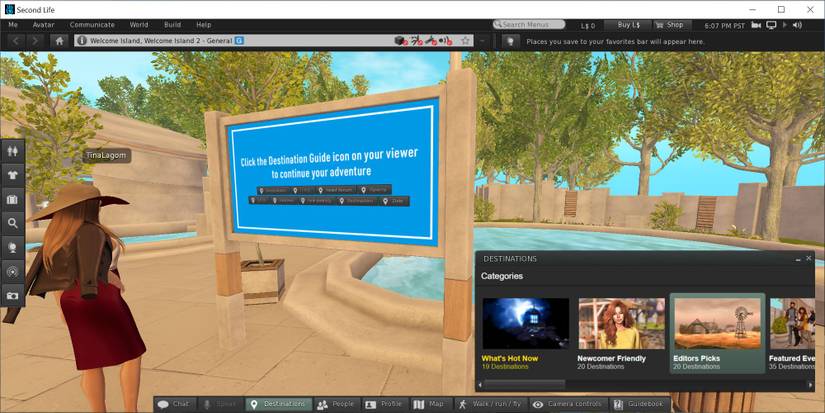Open Walk / run / fly controls

[490, 404]
